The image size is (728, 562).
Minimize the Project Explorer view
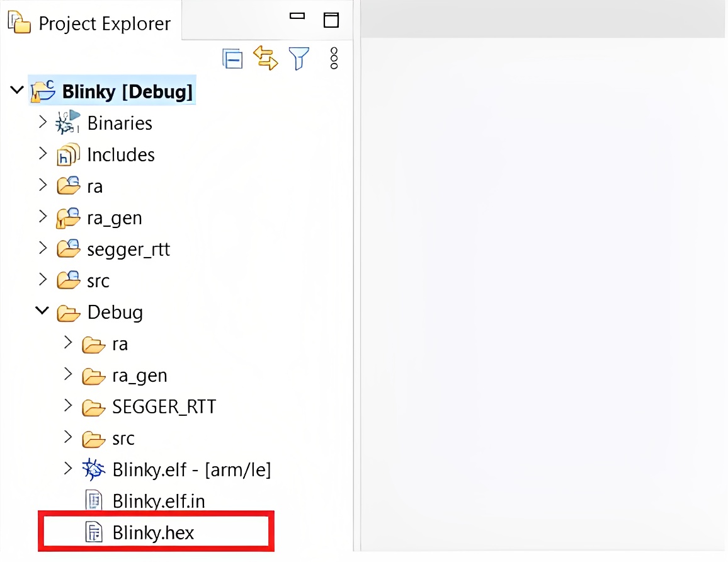pos(297,17)
